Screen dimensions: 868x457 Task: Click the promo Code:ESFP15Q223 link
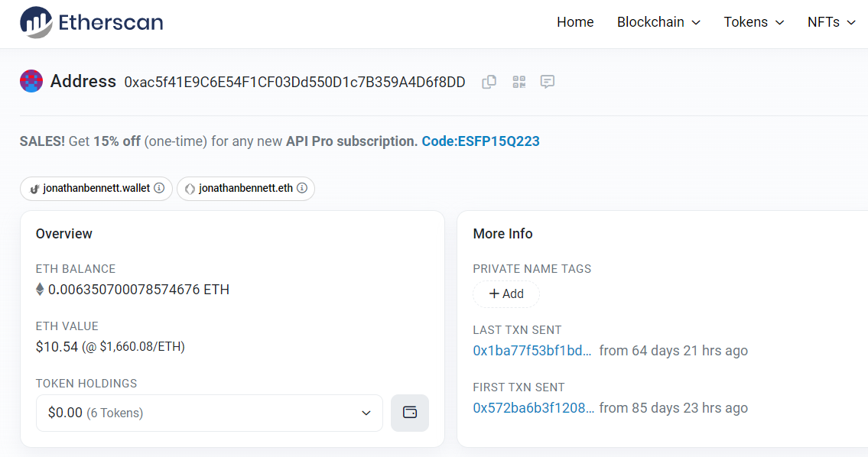coord(480,141)
